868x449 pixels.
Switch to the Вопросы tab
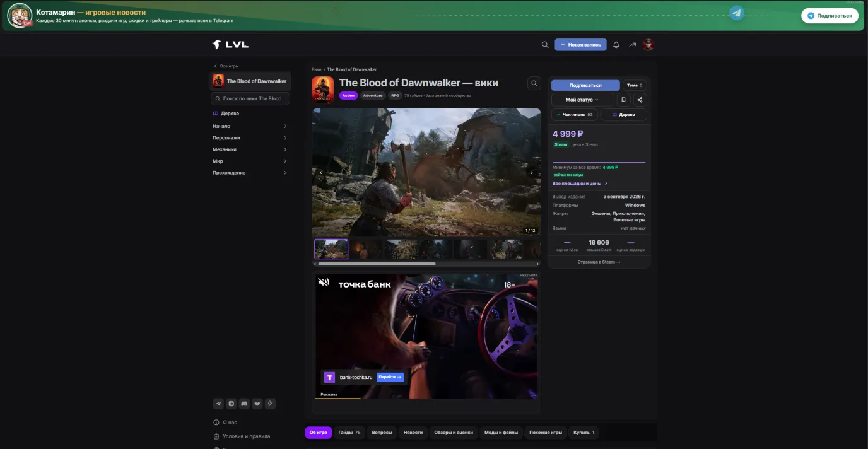[382, 433]
